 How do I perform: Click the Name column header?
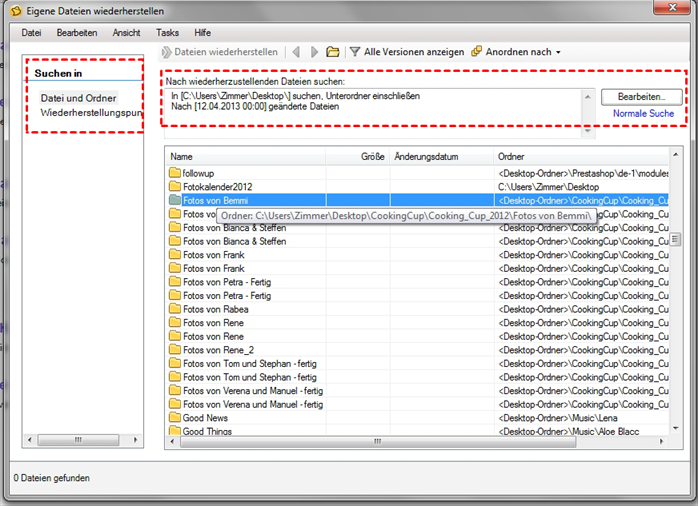[x=245, y=157]
